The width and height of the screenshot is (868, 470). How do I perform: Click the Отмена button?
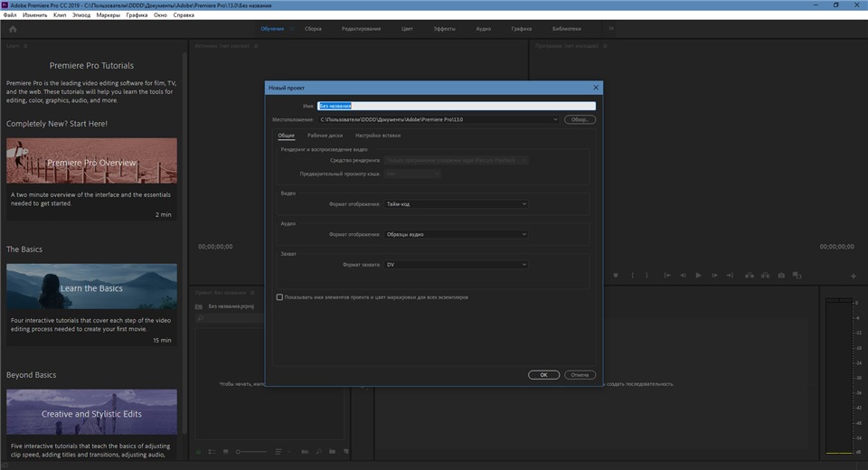[x=580, y=375]
